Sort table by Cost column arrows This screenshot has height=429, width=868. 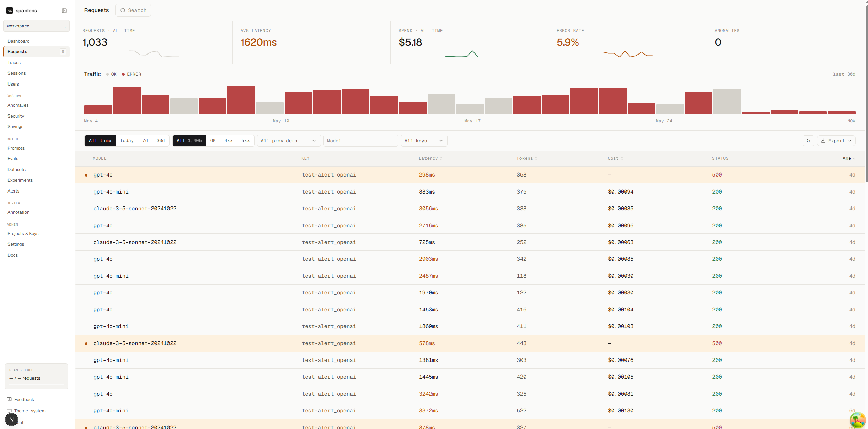[622, 158]
